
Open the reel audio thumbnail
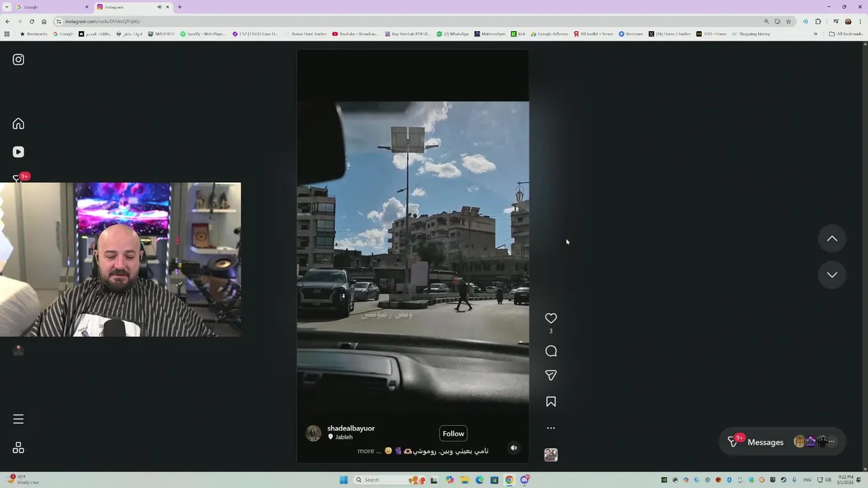551,455
